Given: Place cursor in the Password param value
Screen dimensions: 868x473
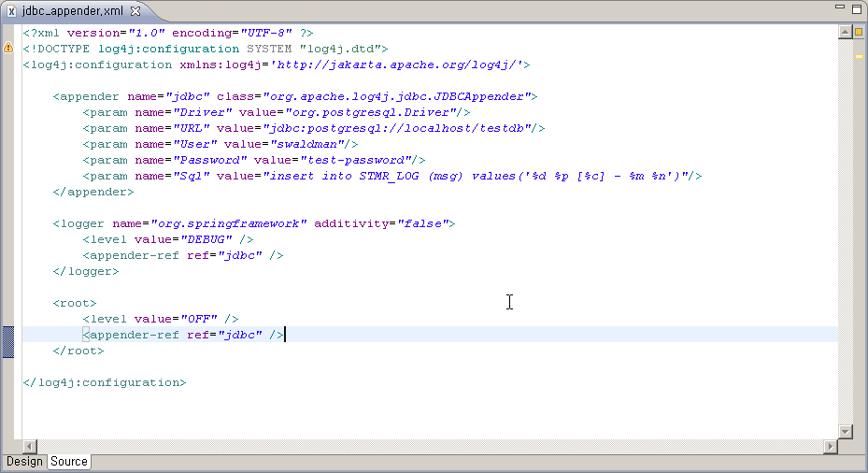Looking at the screenshot, I should coord(355,160).
